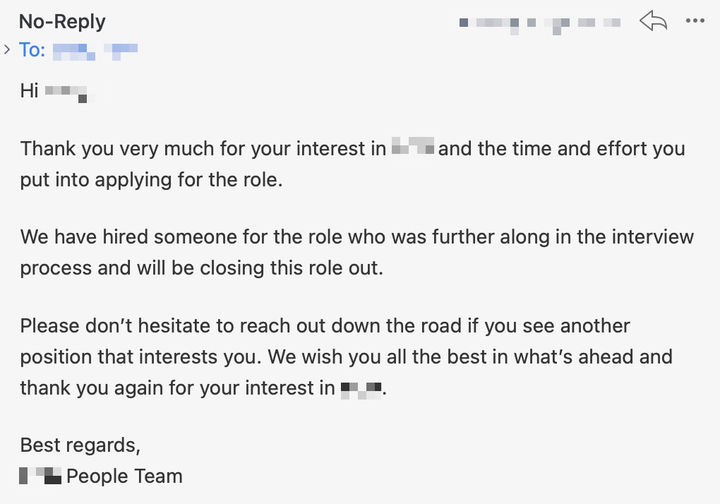Open the three-dot more options menu
This screenshot has width=720, height=504.
click(695, 21)
